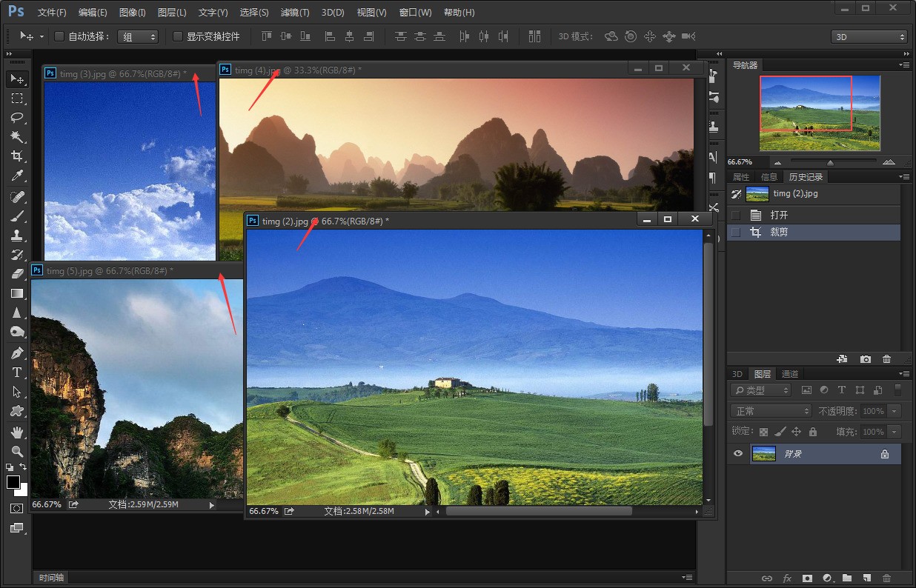Switch to the 通道 tab

[790, 374]
